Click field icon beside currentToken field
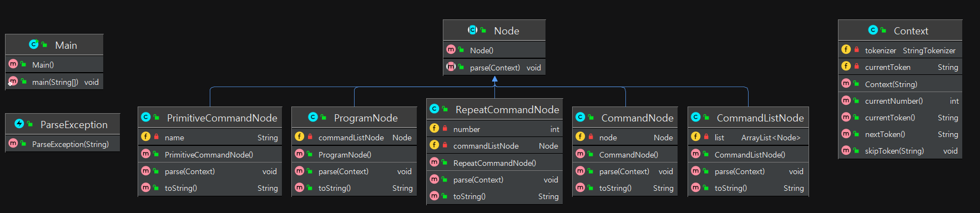 coord(846,66)
